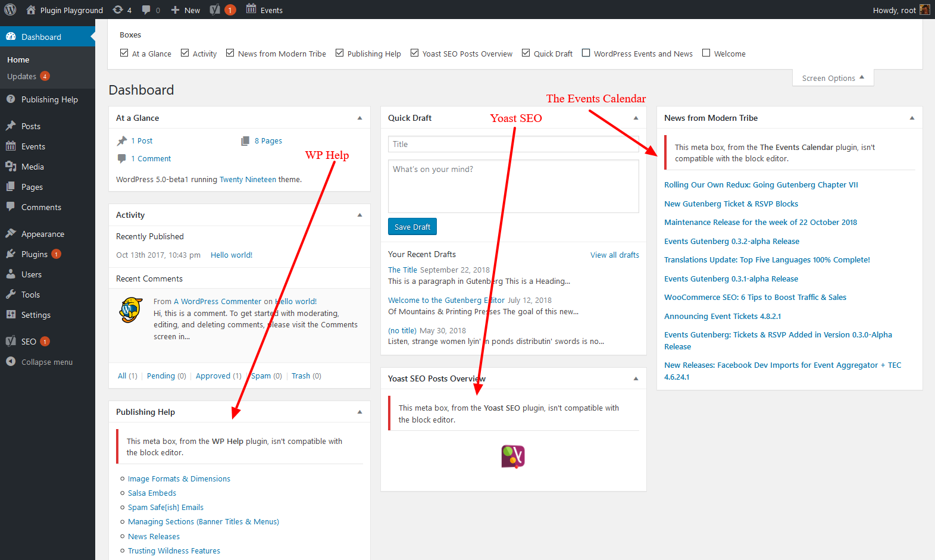Viewport: 935px width, 560px height.
Task: Filter comments by Trash
Action: pyautogui.click(x=301, y=376)
